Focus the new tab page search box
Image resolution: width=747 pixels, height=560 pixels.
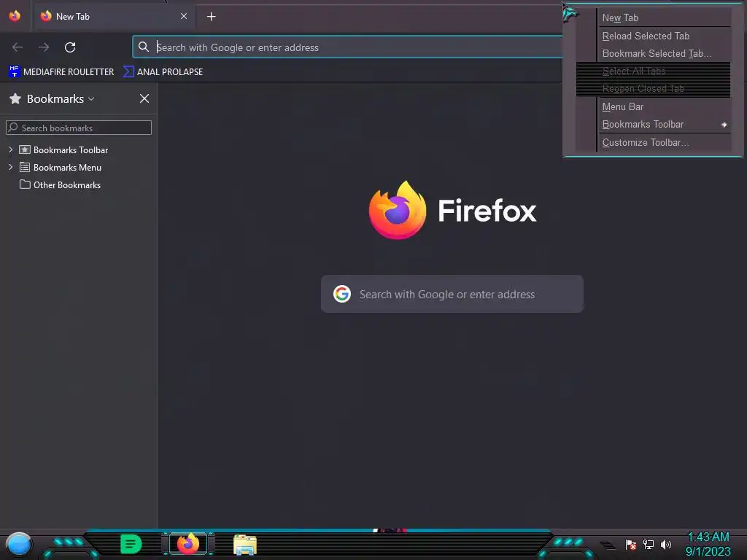click(452, 294)
